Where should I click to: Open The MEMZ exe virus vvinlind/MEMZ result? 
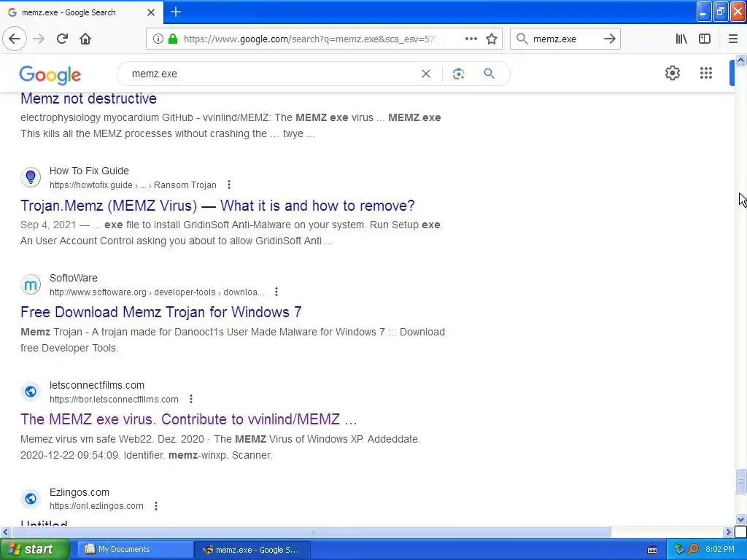(x=189, y=419)
